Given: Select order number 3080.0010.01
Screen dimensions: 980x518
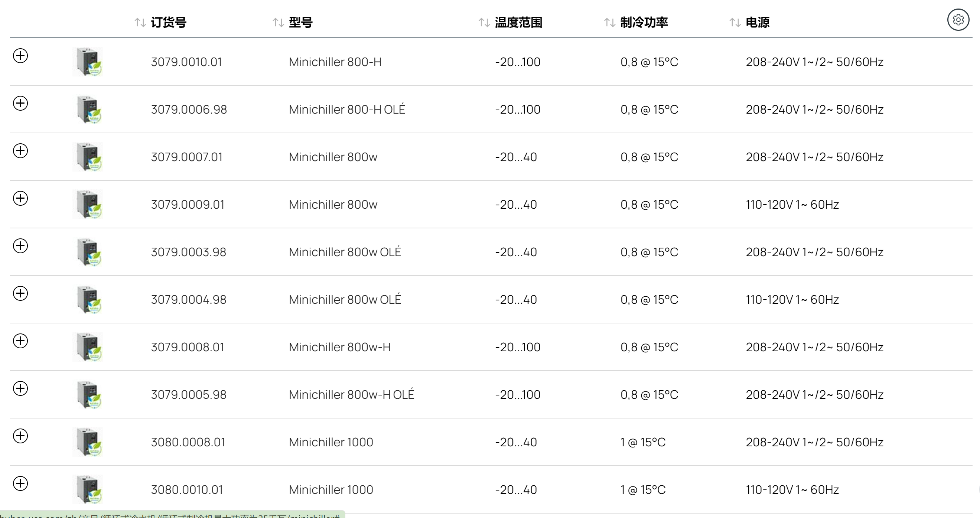Looking at the screenshot, I should tap(187, 490).
